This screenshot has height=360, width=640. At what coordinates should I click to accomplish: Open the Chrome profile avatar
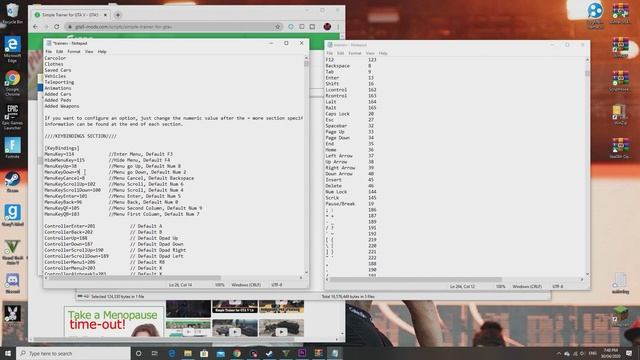tap(327, 27)
